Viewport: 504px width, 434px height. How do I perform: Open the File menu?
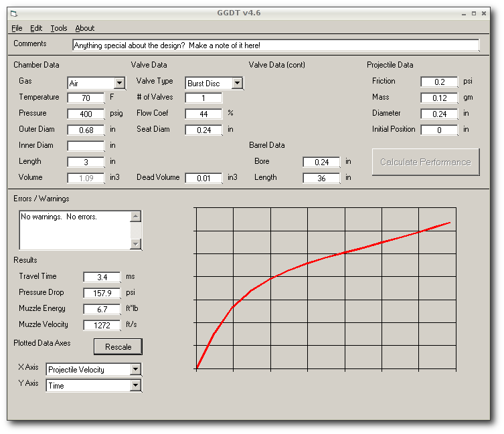pos(17,28)
